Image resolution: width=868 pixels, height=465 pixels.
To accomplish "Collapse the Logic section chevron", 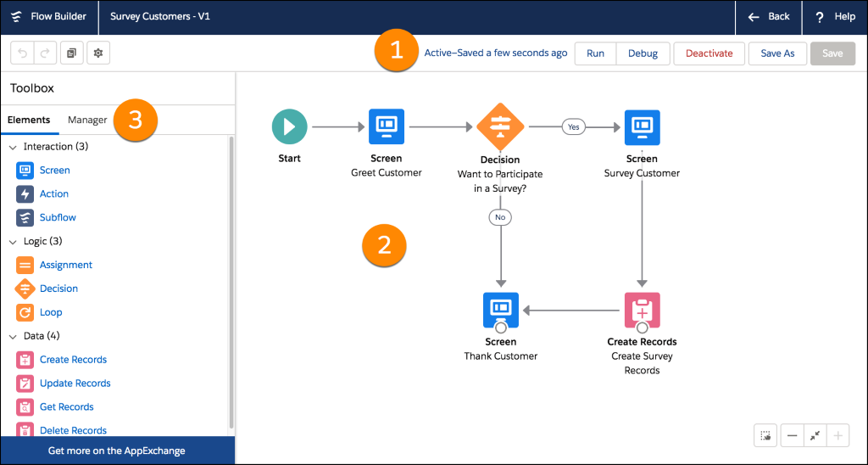I will [x=13, y=242].
